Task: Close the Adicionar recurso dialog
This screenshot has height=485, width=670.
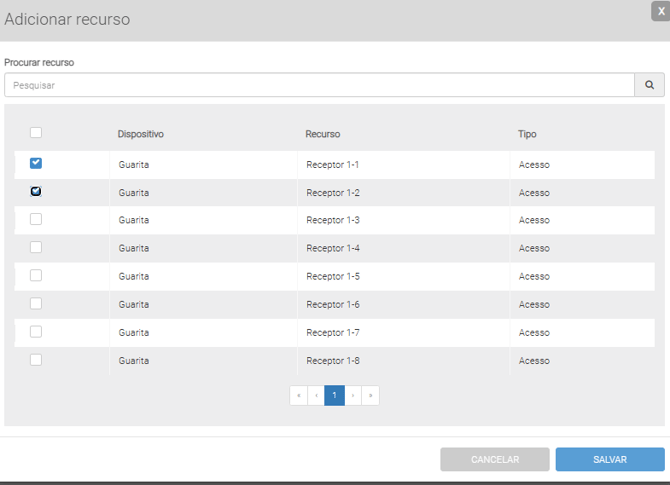Action: pos(661,9)
